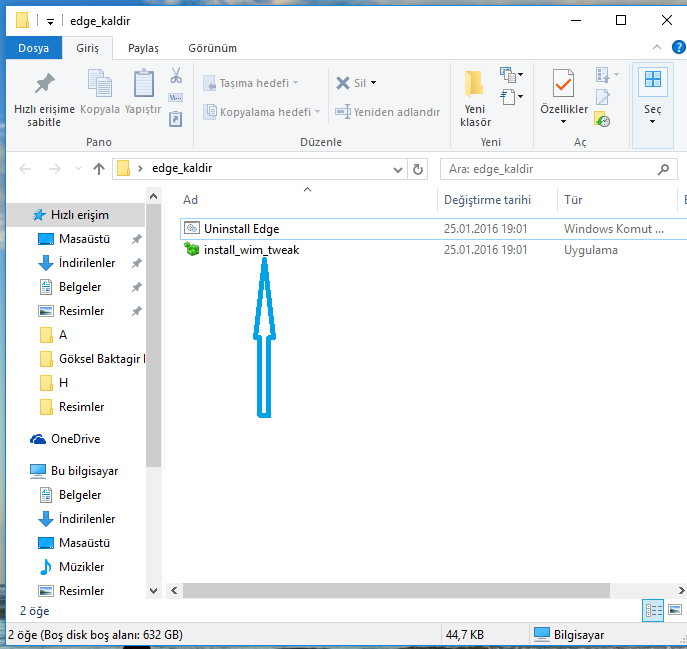
Task: Open Özellikler from the ribbon
Action: point(562,86)
